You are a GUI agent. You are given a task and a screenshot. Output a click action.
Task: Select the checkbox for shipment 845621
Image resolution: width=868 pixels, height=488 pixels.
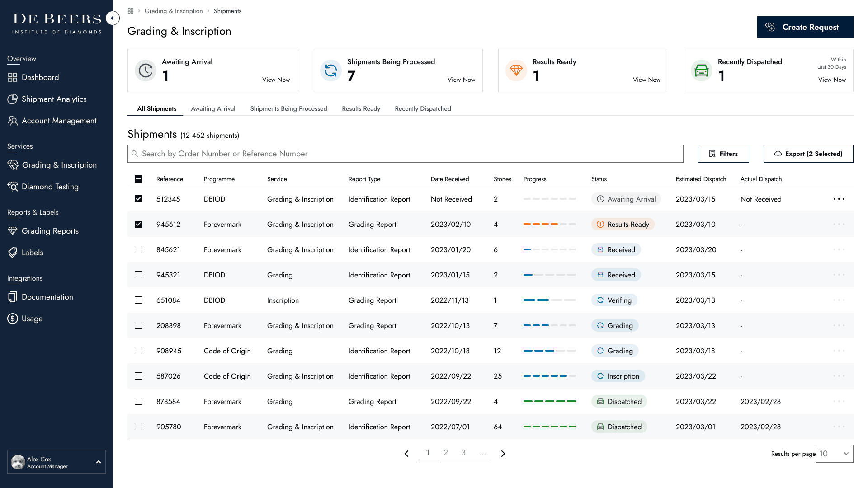[138, 249]
